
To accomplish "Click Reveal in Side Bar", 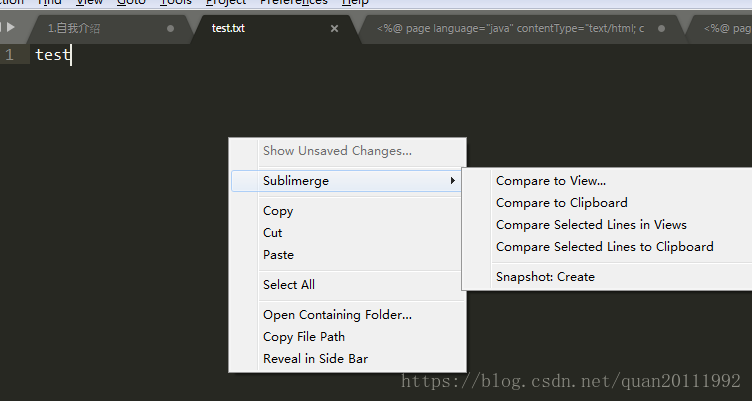I will tap(316, 359).
